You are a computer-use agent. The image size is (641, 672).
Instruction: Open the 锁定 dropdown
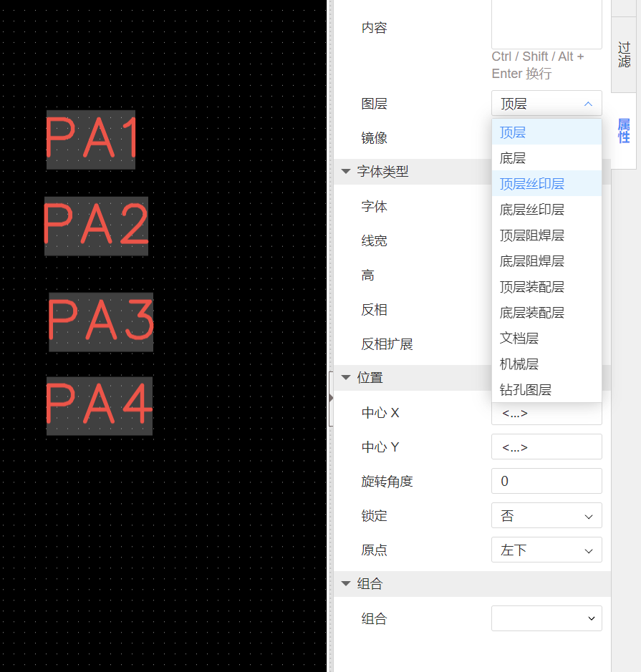click(x=546, y=515)
